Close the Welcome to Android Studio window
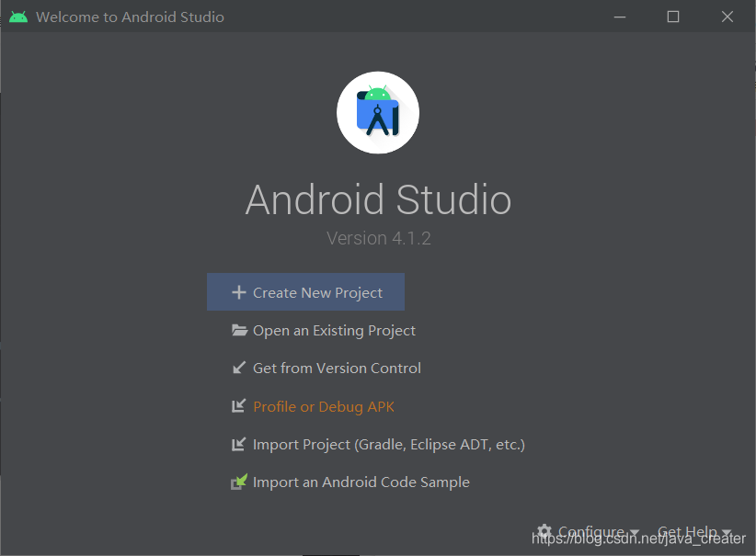The image size is (756, 556). [727, 17]
